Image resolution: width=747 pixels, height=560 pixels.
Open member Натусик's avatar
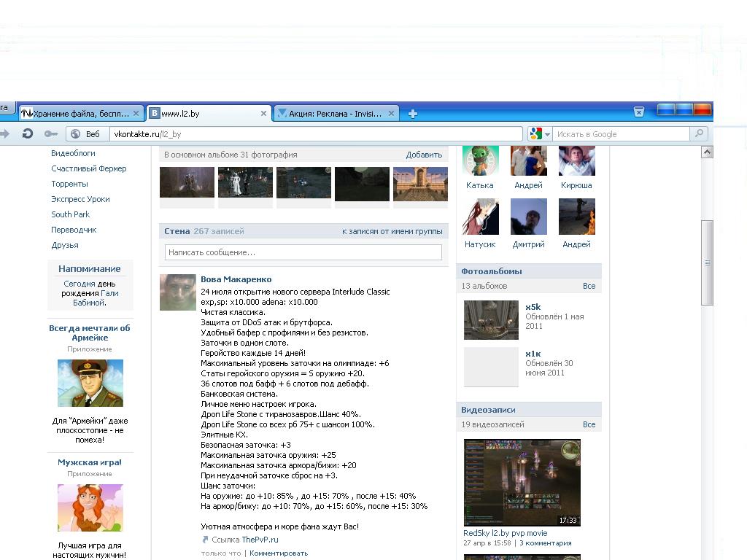point(481,217)
